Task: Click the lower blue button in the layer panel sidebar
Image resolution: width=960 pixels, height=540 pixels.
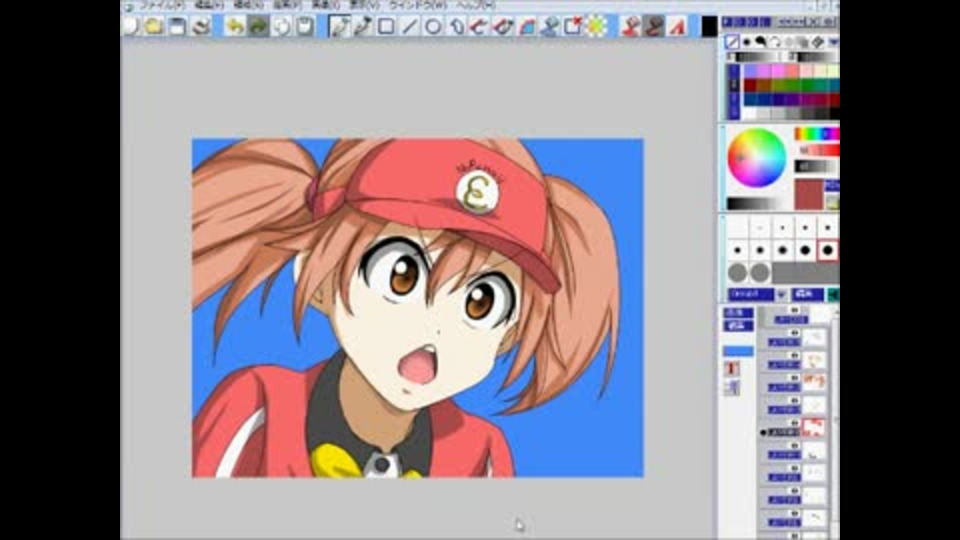Action: click(x=738, y=326)
